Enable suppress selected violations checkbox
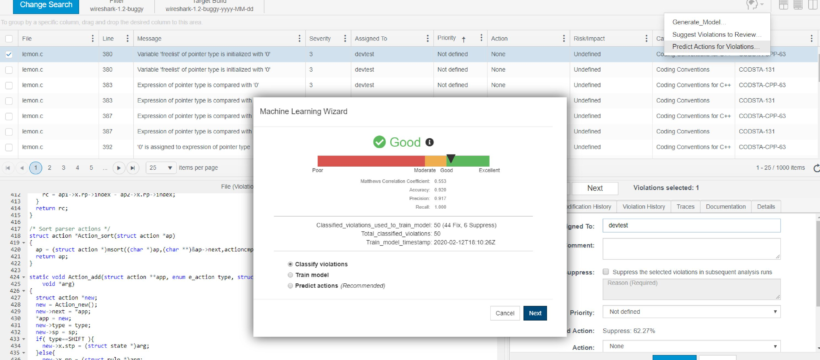Screen dimensions: 820x360 [606, 272]
